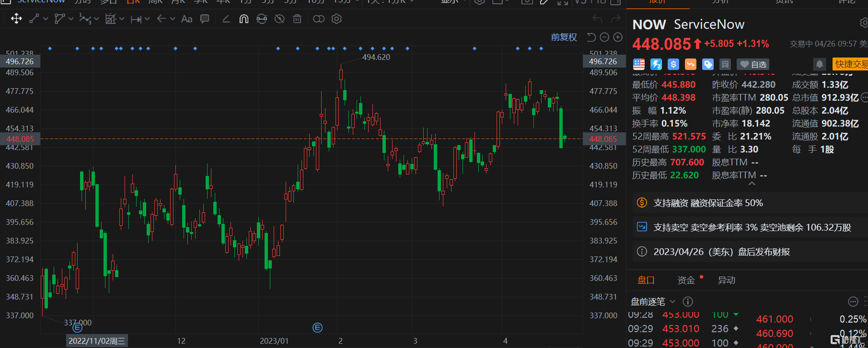
Task: Reset the chart zoom level
Action: pyautogui.click(x=591, y=37)
